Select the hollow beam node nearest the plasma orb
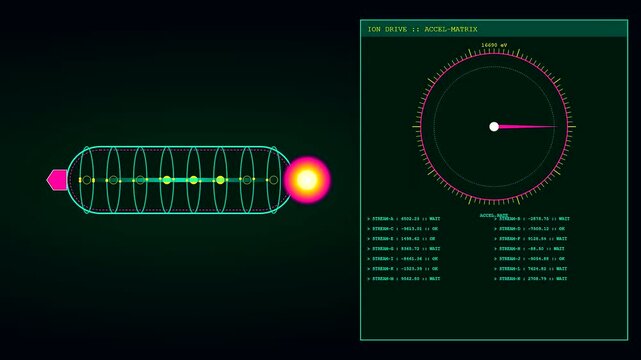 tap(273, 180)
